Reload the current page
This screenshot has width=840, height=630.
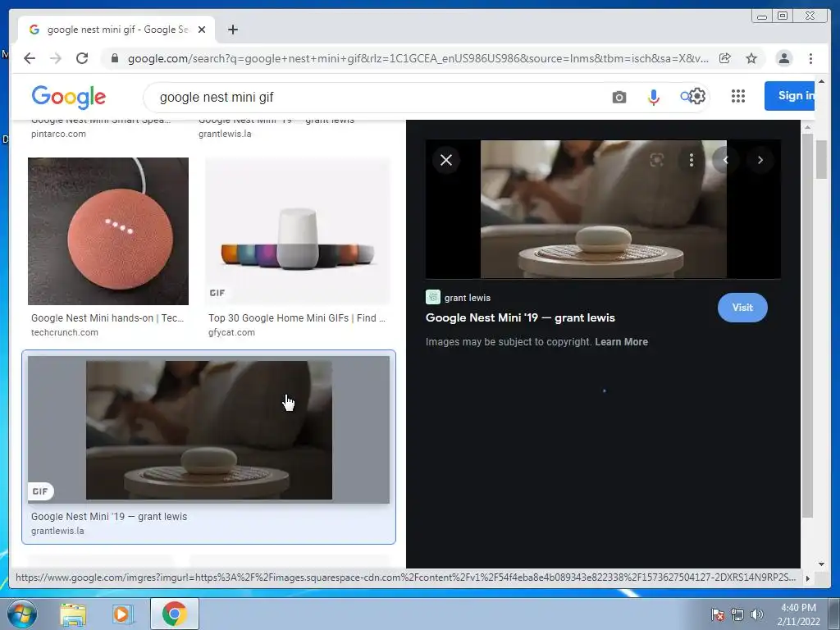coord(82,58)
